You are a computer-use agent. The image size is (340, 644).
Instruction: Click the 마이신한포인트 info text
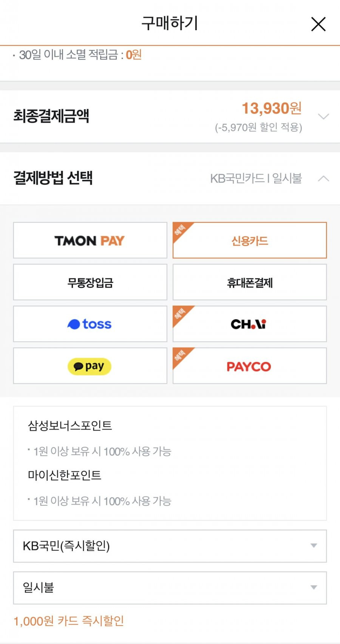[65, 475]
